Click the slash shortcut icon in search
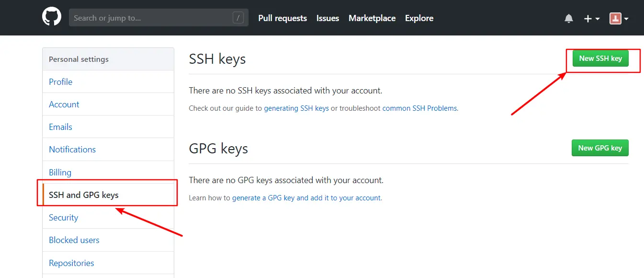Viewport: 644px width, 278px height. [x=238, y=18]
